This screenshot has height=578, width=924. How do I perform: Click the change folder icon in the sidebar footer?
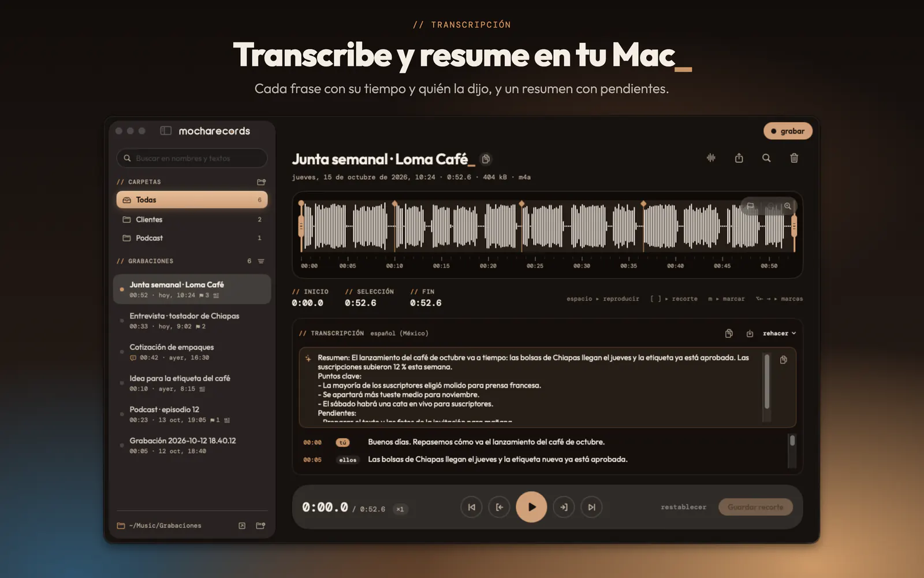(260, 525)
